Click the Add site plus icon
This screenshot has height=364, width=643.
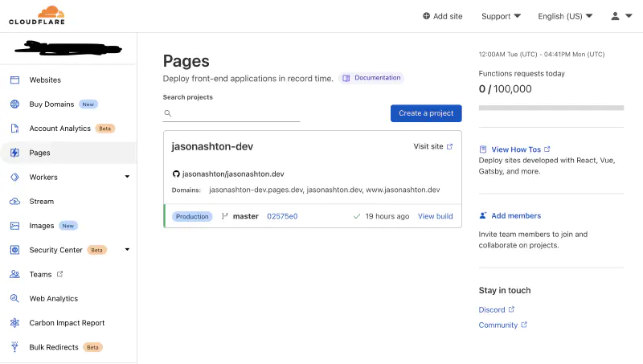[427, 16]
